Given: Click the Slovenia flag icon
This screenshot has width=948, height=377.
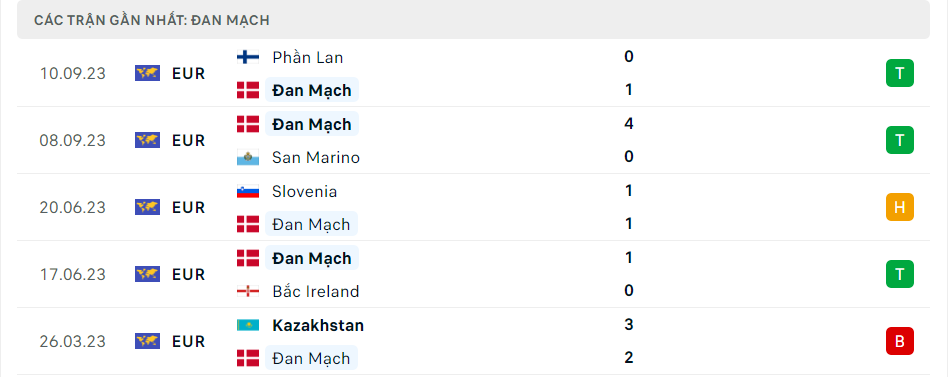Looking at the screenshot, I should coord(248,192).
